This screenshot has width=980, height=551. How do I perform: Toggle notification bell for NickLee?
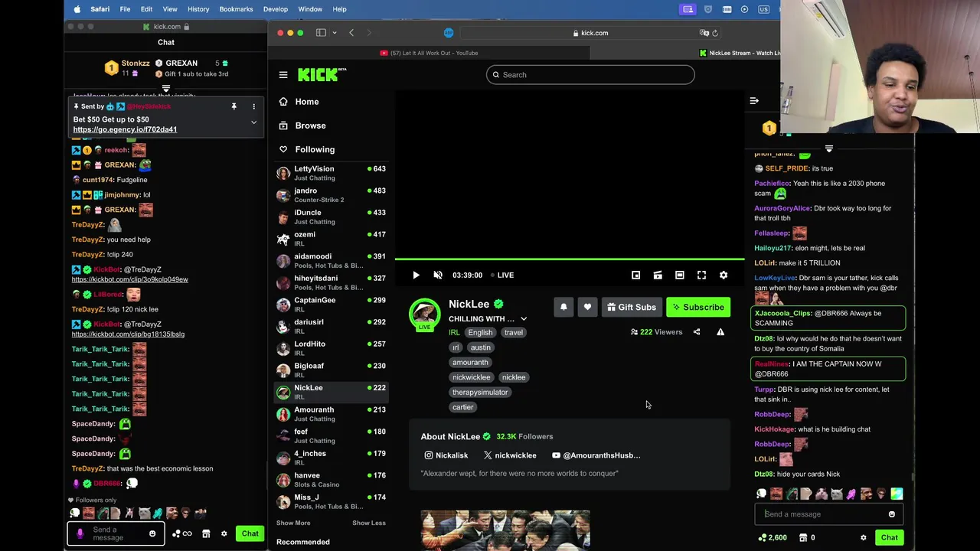pos(563,307)
